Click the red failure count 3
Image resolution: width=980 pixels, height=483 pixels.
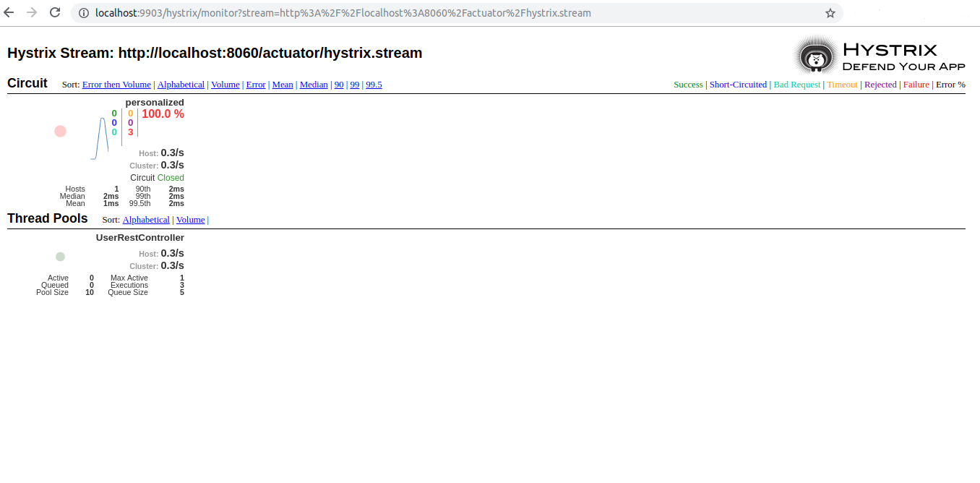click(x=131, y=132)
